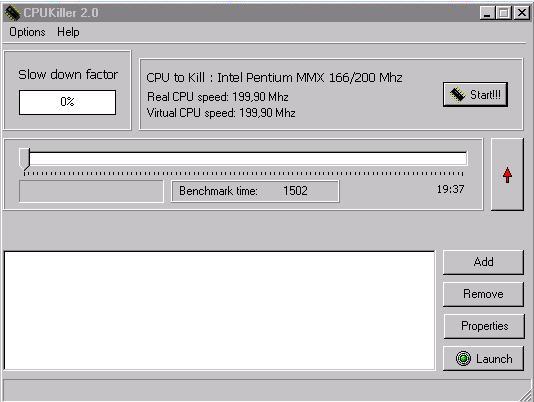
Task: Add a program to the list
Action: pyautogui.click(x=483, y=262)
